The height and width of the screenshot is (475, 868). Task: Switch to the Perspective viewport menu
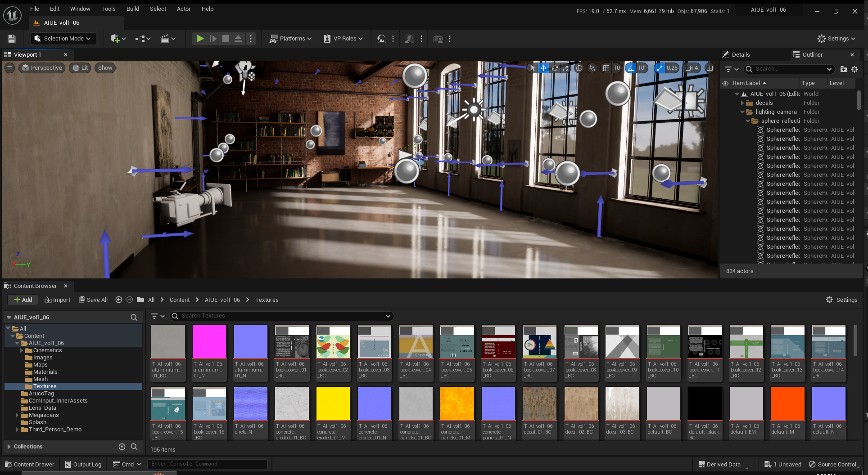41,68
